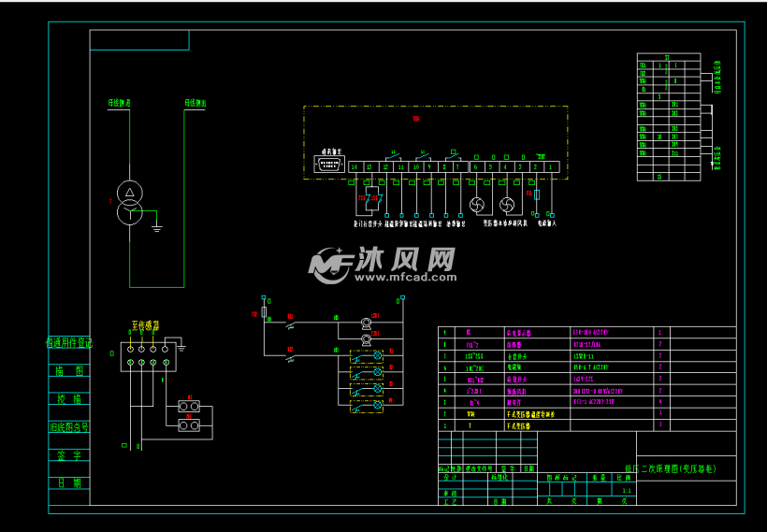Click the red controller tag inside dashed enclosure
The height and width of the screenshot is (532, 767).
coord(416,119)
